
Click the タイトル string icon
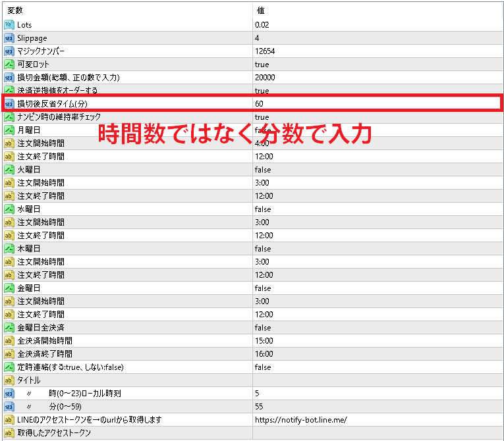(9, 380)
